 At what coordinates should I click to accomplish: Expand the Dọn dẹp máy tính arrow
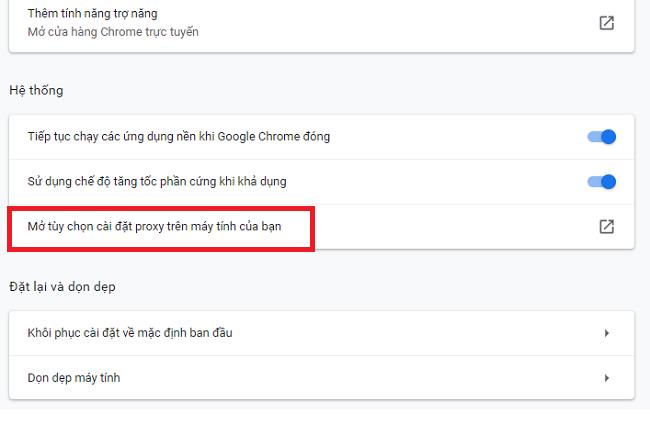pyautogui.click(x=606, y=378)
